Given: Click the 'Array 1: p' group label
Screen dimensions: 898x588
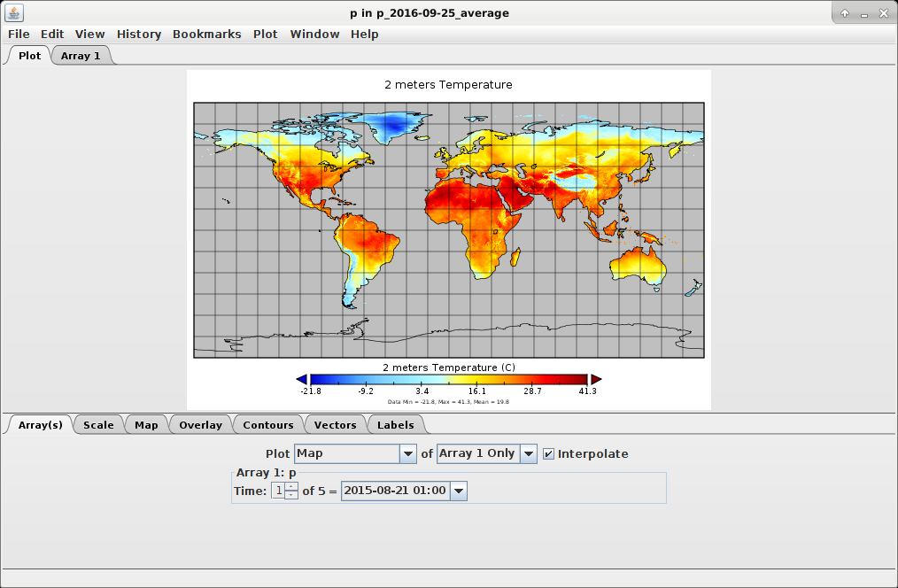Looking at the screenshot, I should [x=267, y=473].
